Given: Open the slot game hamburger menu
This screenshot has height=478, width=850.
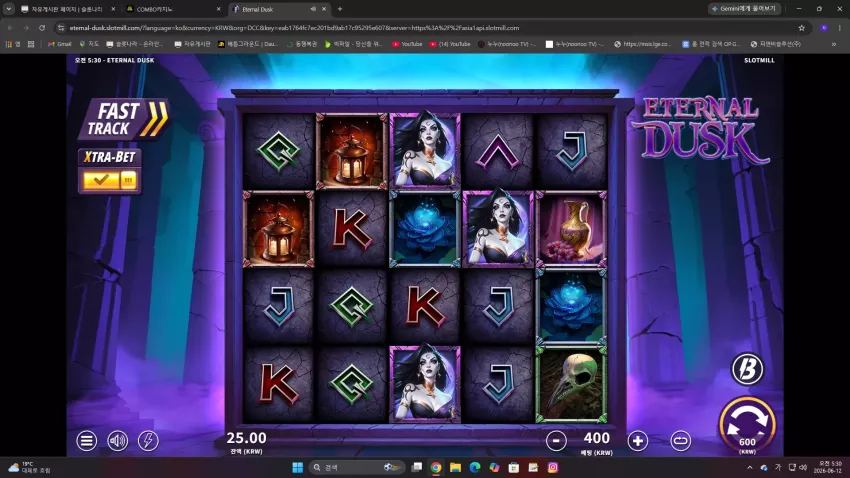Looking at the screenshot, I should [86, 441].
